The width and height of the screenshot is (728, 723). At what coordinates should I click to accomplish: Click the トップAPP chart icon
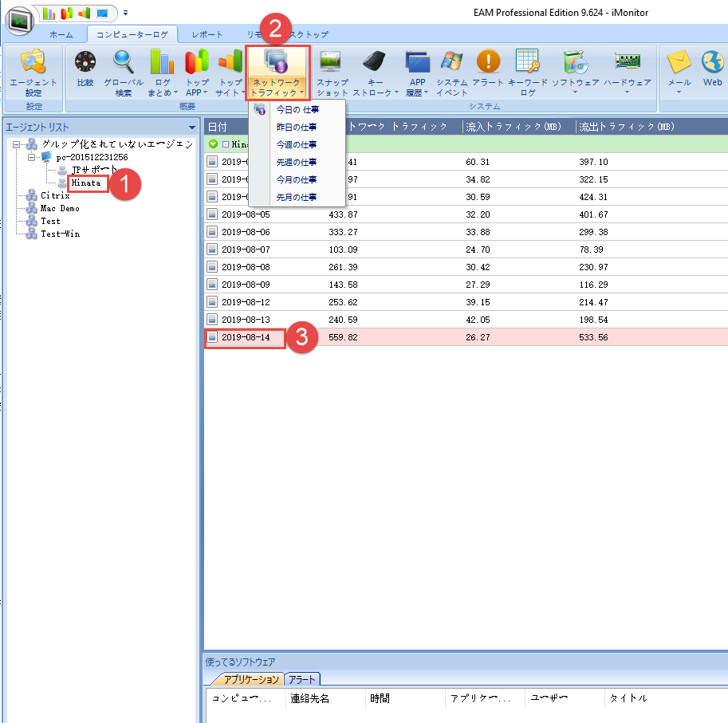197,62
